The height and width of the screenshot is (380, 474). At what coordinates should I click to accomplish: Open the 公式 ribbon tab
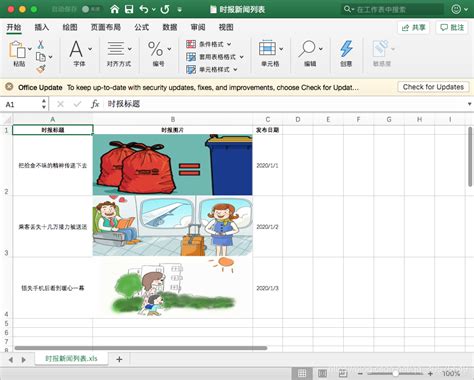[142, 27]
